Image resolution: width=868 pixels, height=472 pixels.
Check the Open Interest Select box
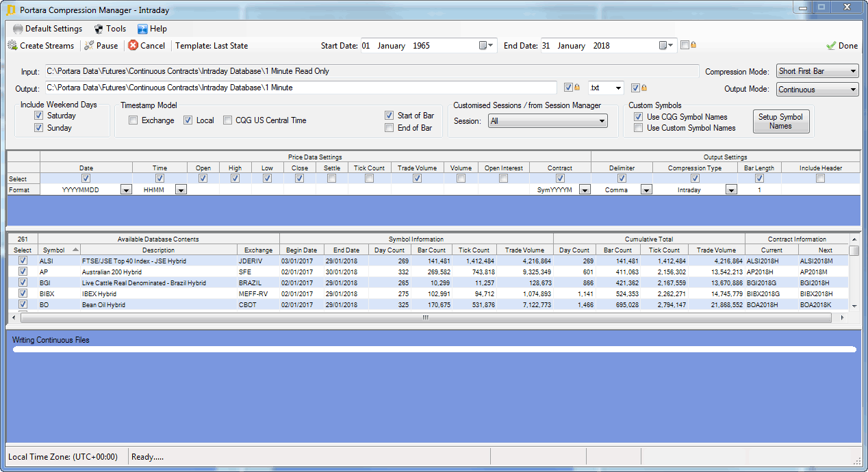click(503, 179)
